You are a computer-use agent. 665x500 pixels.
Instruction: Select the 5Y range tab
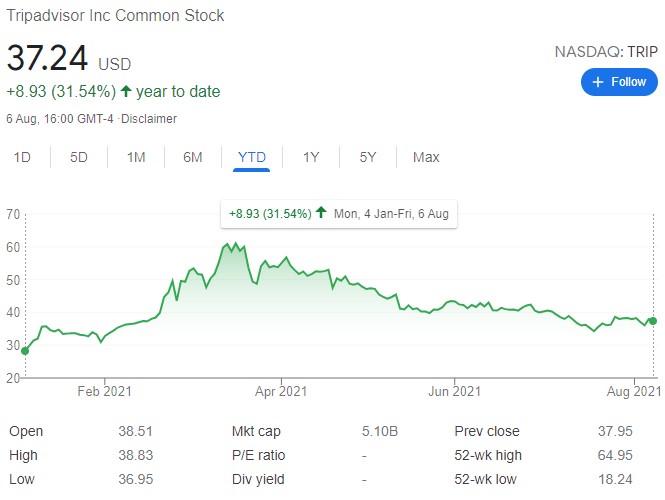point(367,157)
